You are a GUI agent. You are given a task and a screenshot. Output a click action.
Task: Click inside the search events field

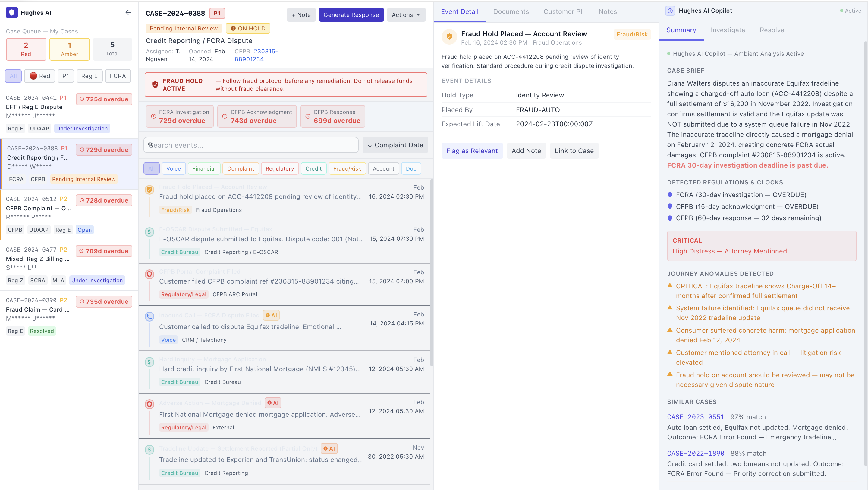[x=251, y=145]
